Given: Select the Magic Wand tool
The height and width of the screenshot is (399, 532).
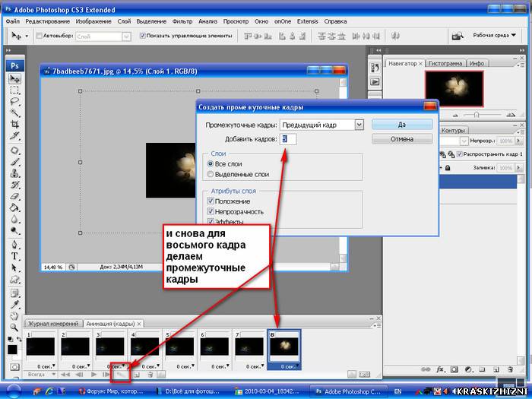Looking at the screenshot, I should click(x=14, y=112).
